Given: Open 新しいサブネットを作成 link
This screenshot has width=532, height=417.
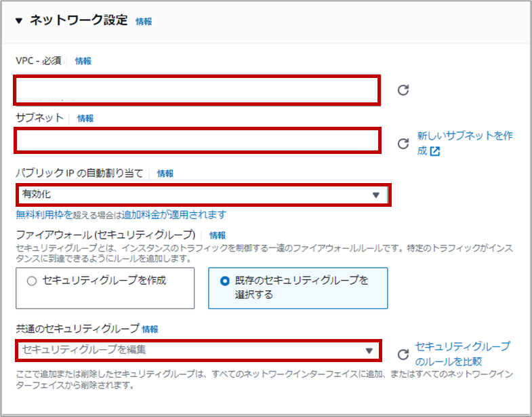Looking at the screenshot, I should 464,143.
